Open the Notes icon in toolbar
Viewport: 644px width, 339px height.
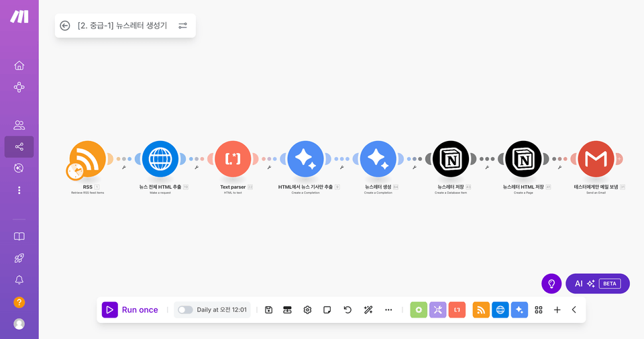(x=327, y=310)
